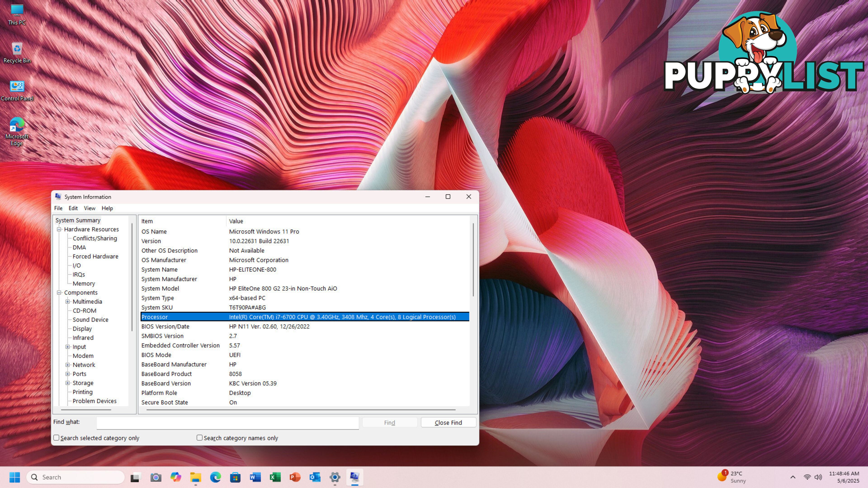
Task: Enable Search selected category only checkbox
Action: tap(56, 437)
